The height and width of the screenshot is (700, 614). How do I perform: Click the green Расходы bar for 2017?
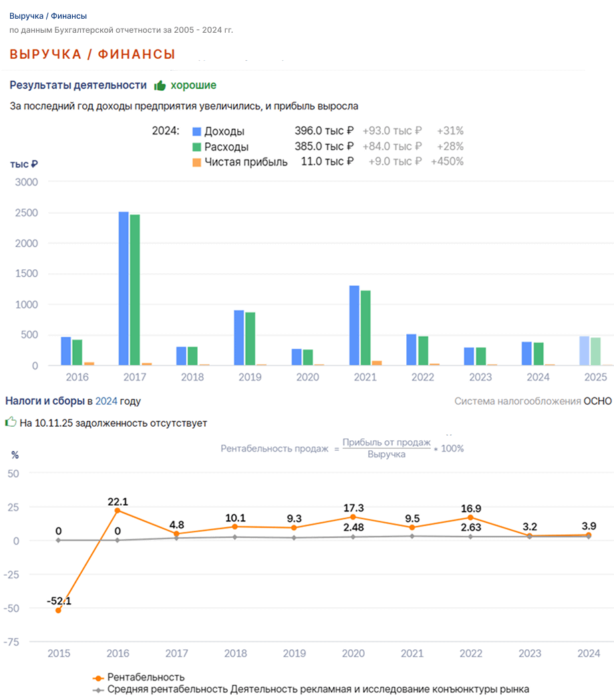click(135, 290)
